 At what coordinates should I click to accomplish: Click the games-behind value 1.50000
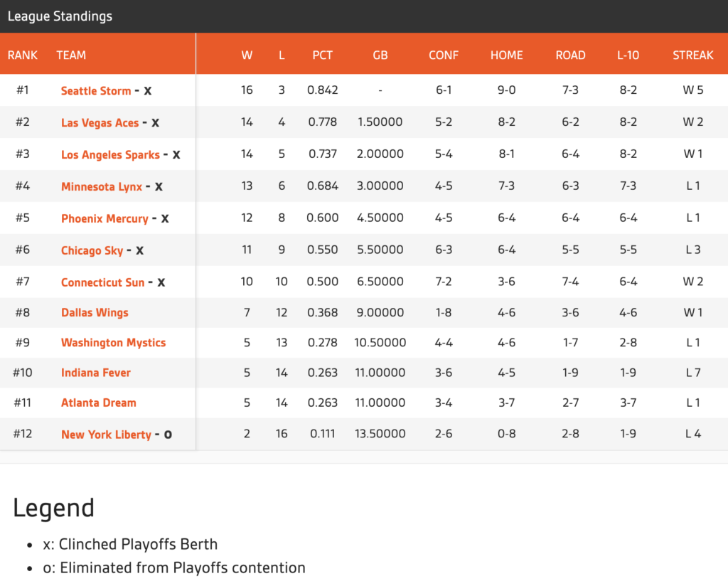pyautogui.click(x=380, y=122)
